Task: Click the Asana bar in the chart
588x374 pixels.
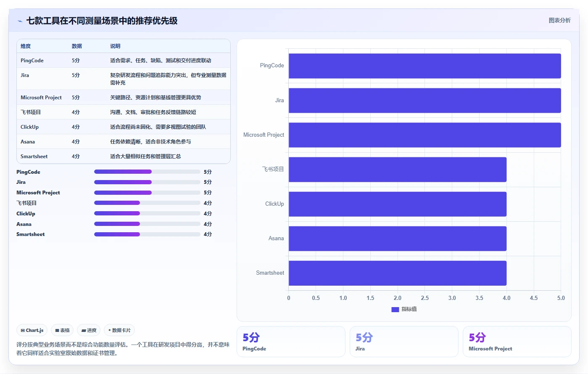Action: click(x=398, y=239)
